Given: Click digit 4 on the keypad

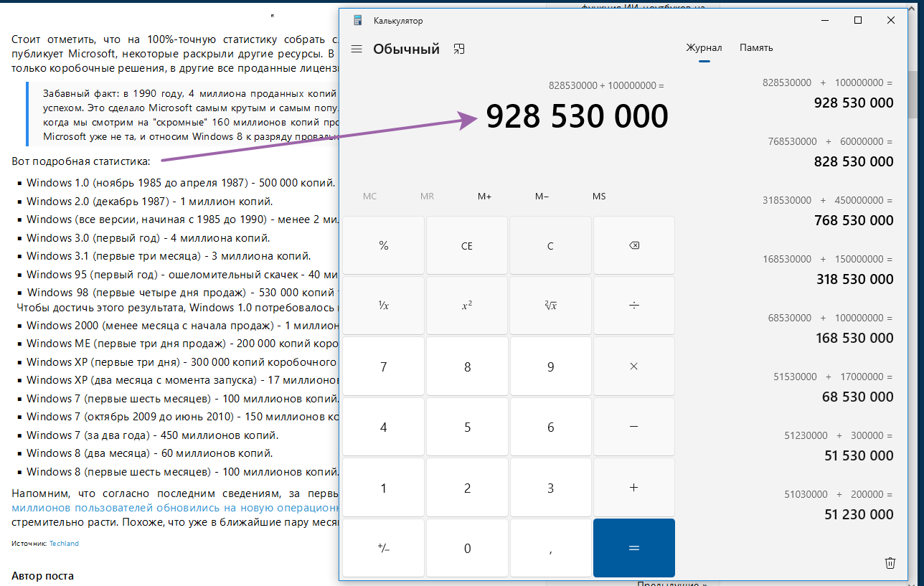Looking at the screenshot, I should pos(383,427).
